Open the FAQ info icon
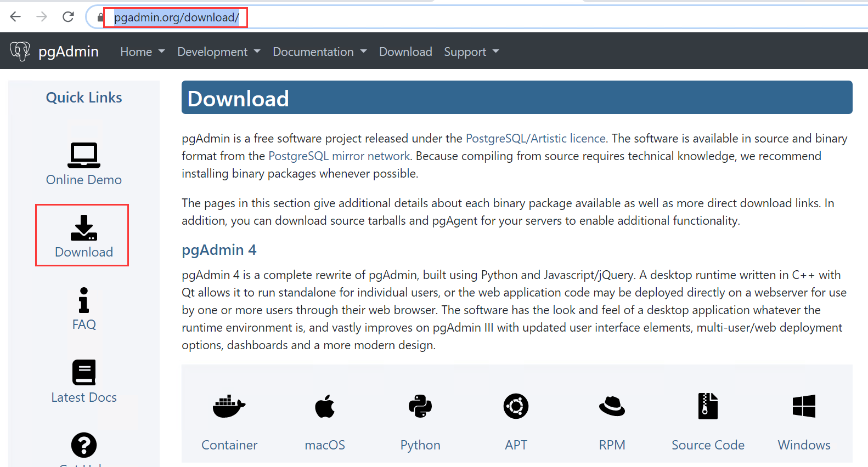This screenshot has height=467, width=868. tap(84, 300)
